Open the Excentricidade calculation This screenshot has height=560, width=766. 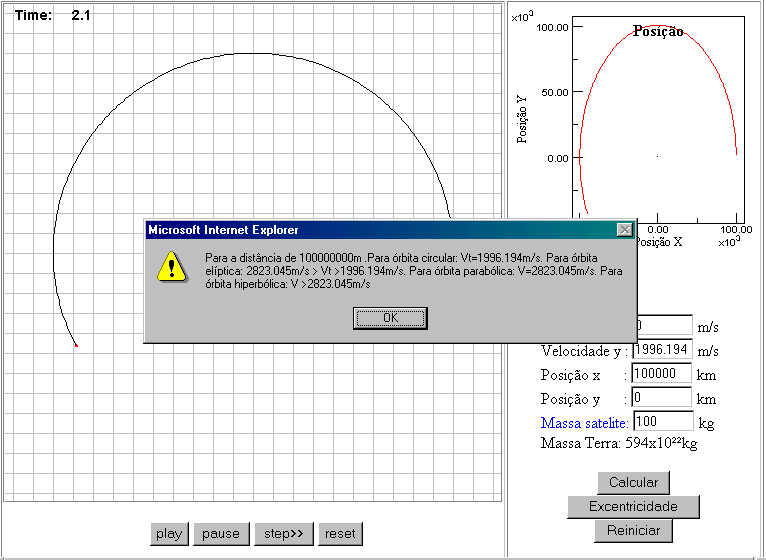[633, 507]
